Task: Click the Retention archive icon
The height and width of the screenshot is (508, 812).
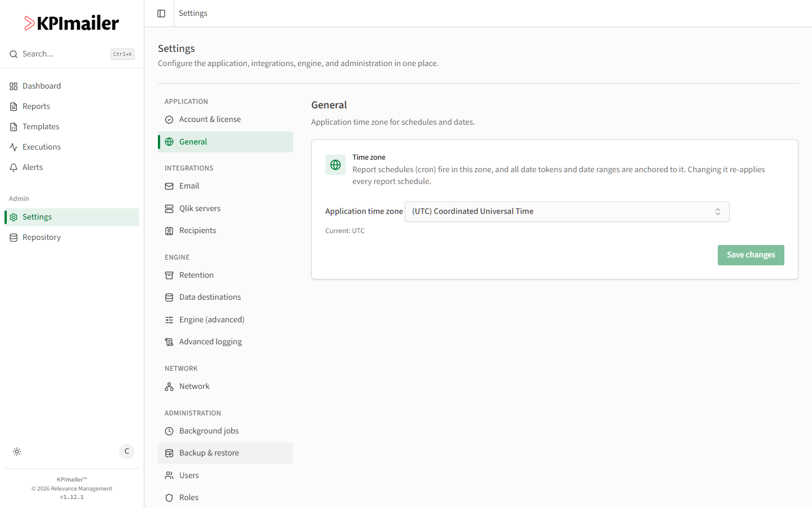Action: pos(169,275)
